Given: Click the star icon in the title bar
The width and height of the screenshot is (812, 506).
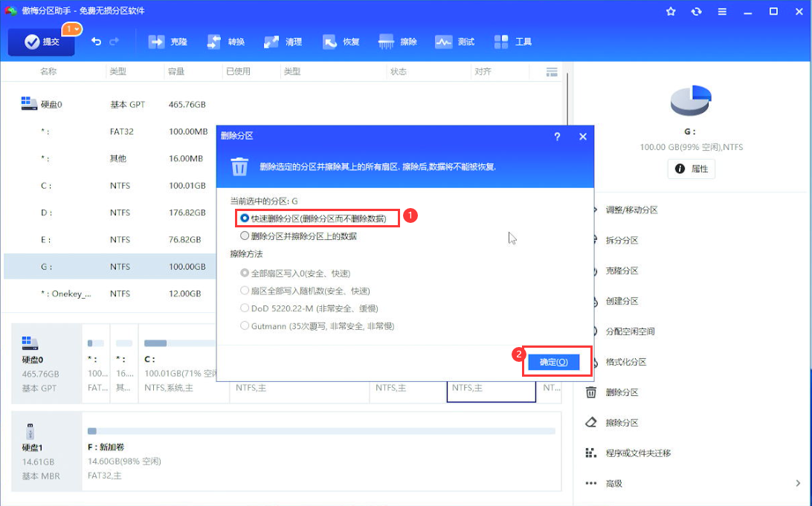Looking at the screenshot, I should tap(671, 11).
